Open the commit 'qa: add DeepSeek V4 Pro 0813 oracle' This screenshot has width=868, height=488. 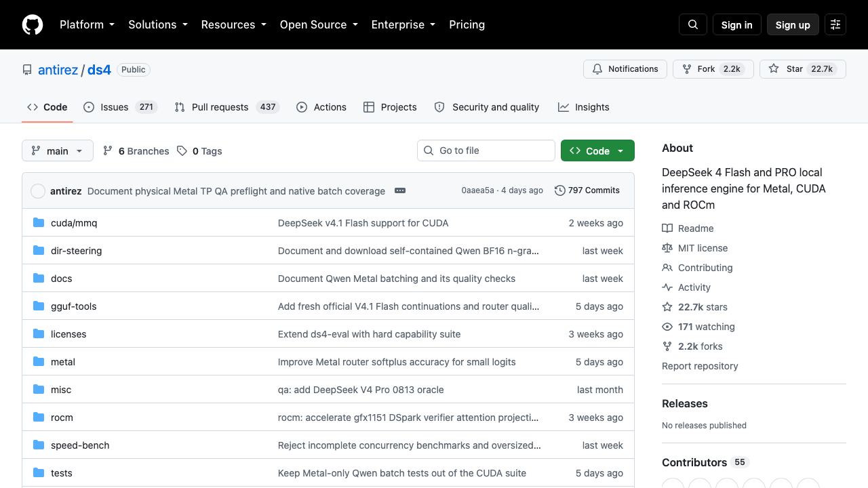pos(361,390)
